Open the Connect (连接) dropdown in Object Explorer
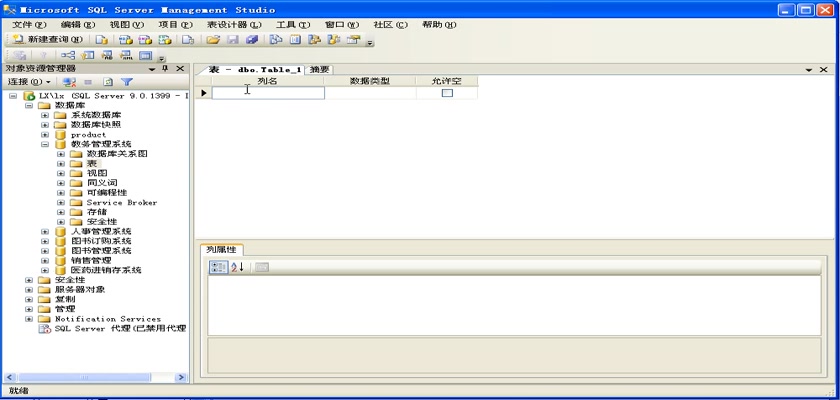Screen dimensions: 840x400 (x=29, y=82)
